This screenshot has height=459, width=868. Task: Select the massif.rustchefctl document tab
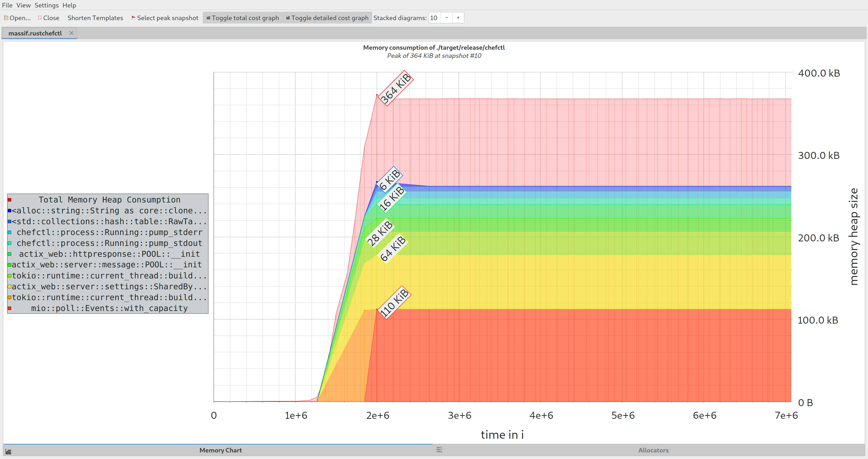click(x=35, y=33)
